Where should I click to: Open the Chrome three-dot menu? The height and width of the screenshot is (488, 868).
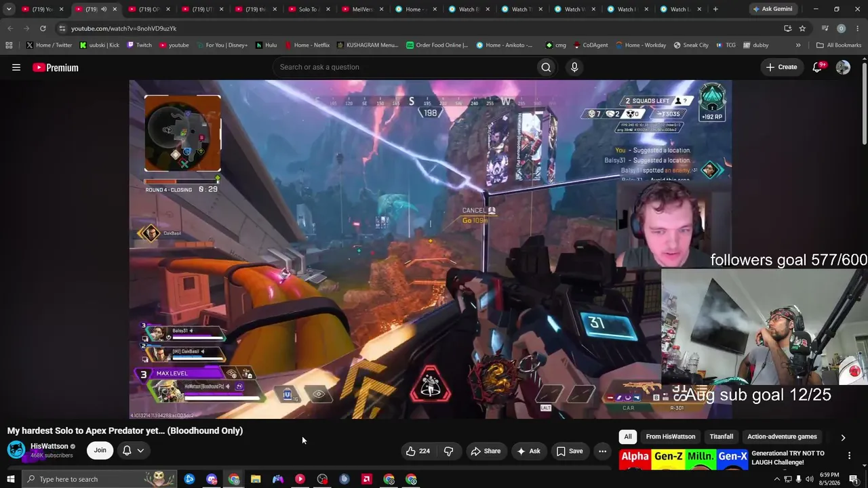tap(858, 28)
